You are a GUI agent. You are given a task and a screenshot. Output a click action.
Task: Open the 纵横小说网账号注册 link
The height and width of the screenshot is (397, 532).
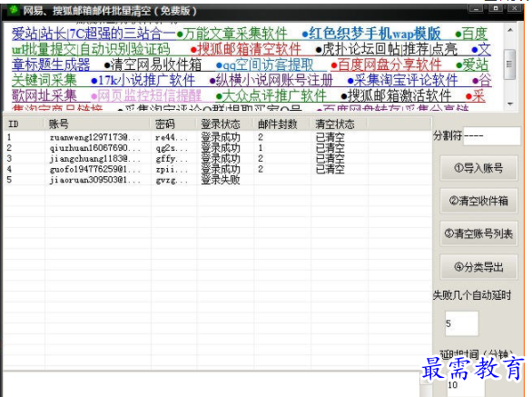click(x=271, y=80)
